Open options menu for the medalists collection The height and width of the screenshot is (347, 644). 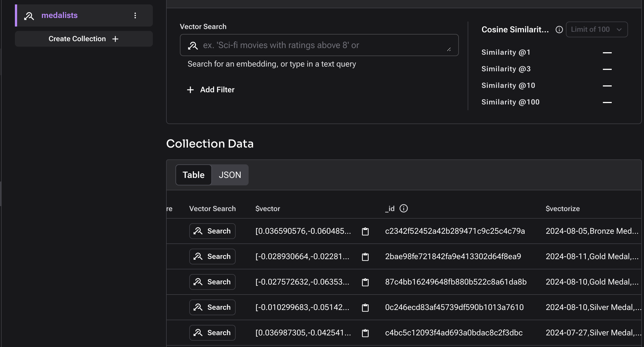(135, 15)
